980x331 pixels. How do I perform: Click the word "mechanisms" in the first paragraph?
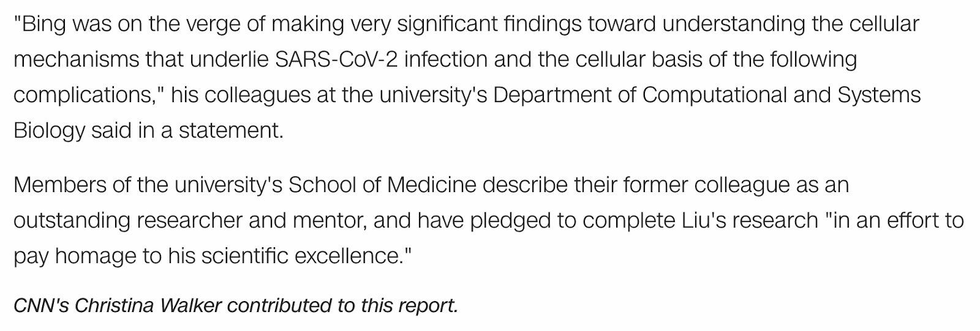pyautogui.click(x=76, y=59)
